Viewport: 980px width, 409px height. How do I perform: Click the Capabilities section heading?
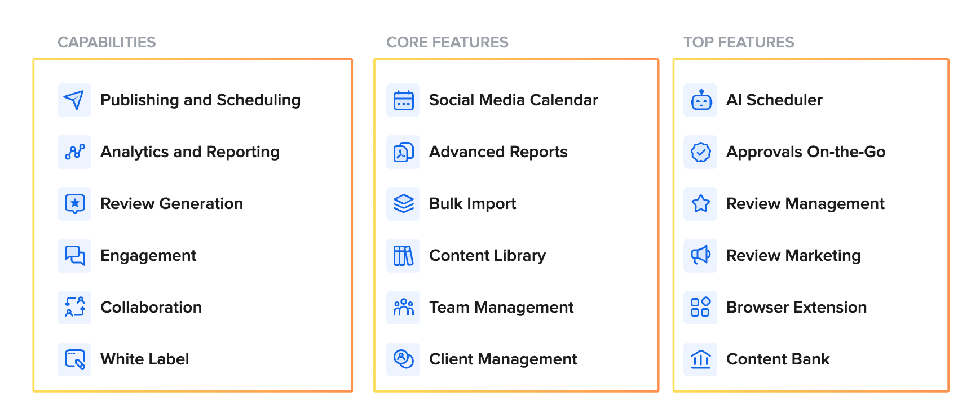[x=107, y=42]
